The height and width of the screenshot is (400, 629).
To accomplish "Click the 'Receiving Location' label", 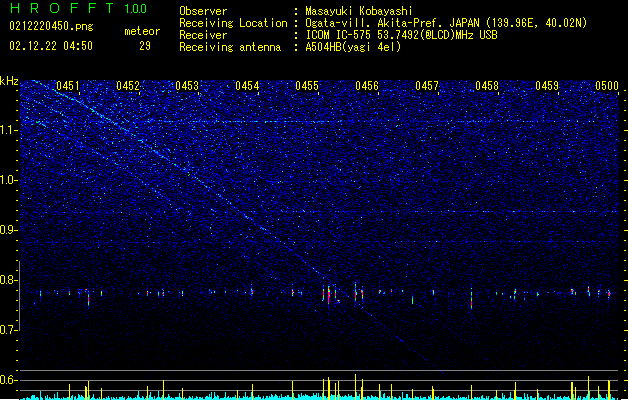I will coord(233,23).
